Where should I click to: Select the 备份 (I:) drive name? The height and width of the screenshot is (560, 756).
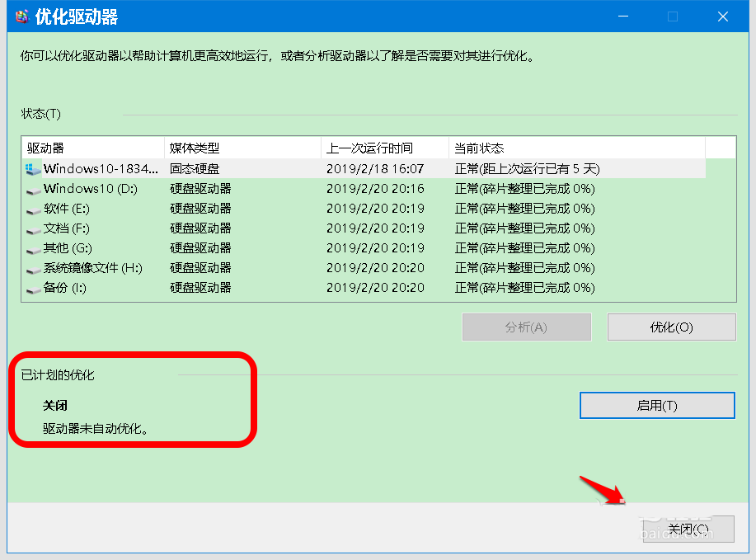[64, 288]
